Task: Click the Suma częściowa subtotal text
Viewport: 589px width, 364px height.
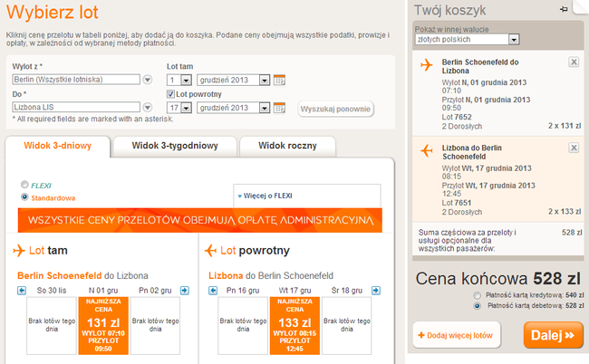Action: (x=468, y=241)
